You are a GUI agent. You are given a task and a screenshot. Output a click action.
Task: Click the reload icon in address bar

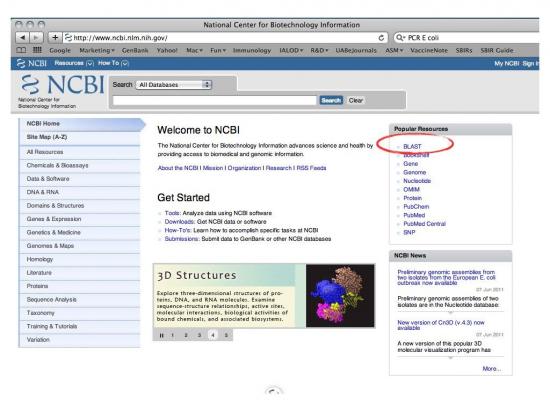[381, 38]
